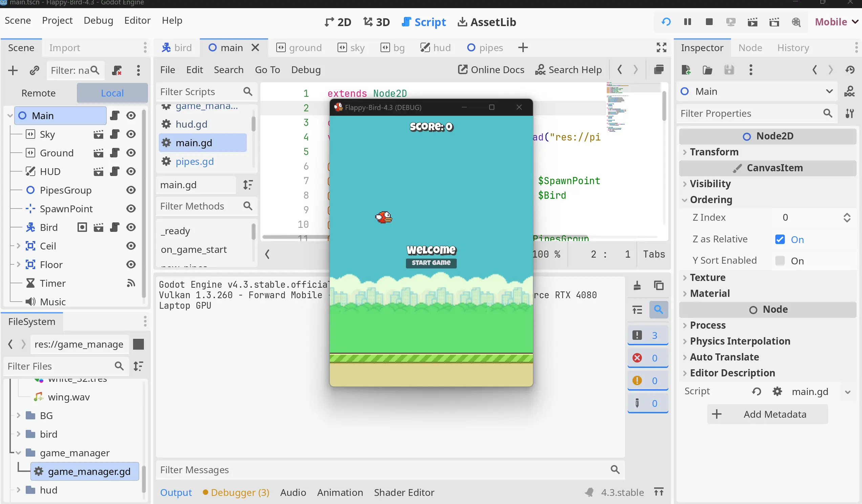This screenshot has height=504, width=862.
Task: Toggle HUD node visibility
Action: click(x=131, y=172)
